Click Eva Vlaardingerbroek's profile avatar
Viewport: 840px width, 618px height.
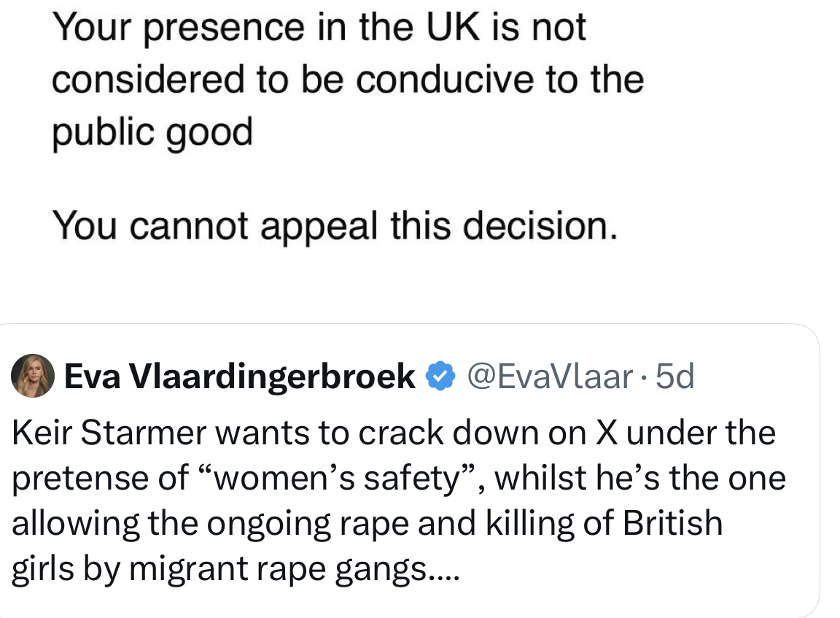click(x=33, y=376)
